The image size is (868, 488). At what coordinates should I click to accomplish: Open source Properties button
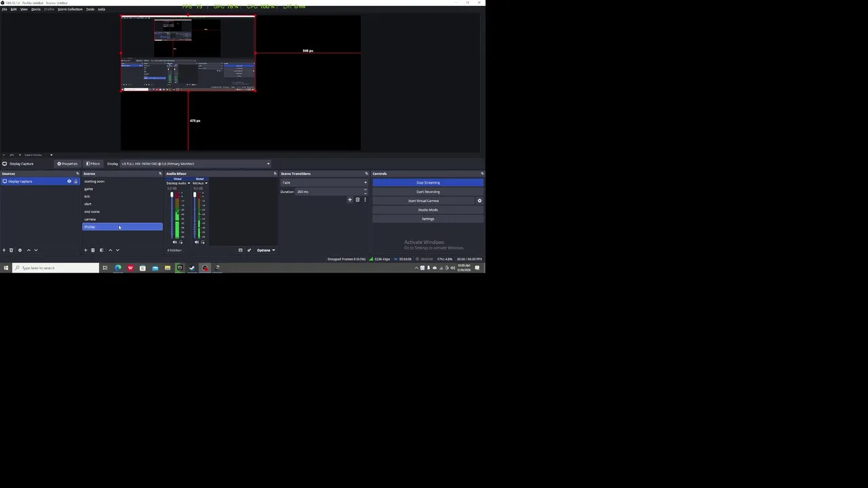[x=68, y=163]
